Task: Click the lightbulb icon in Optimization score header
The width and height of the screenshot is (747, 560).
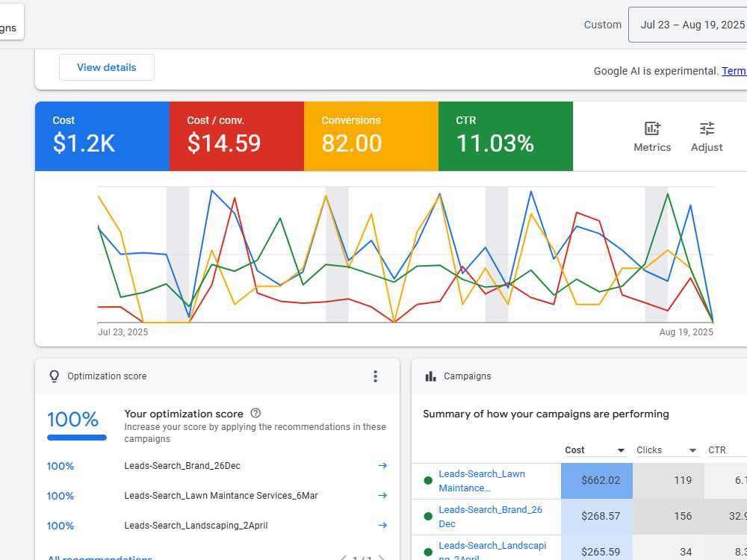Action: (x=55, y=376)
